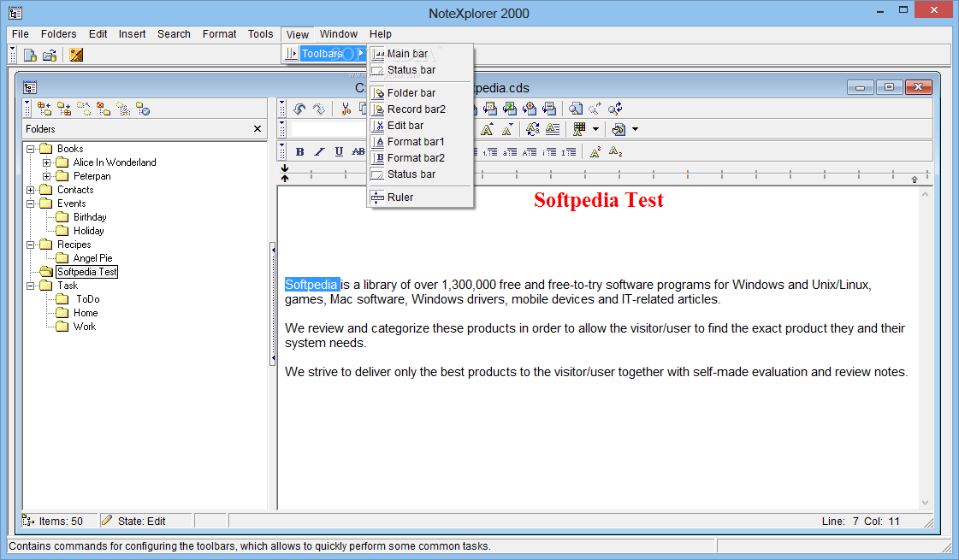Select Work folder under Task
Viewport: 959px width, 560px height.
tap(85, 327)
